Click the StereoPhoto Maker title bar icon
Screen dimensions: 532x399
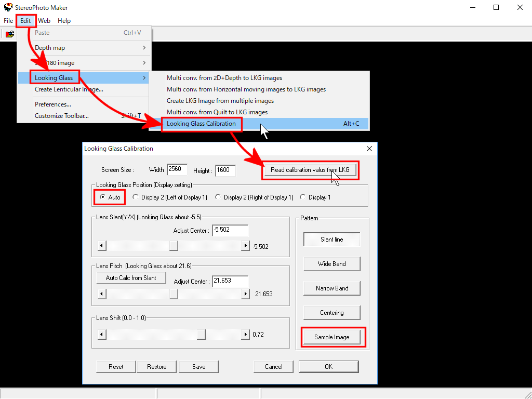(8, 8)
